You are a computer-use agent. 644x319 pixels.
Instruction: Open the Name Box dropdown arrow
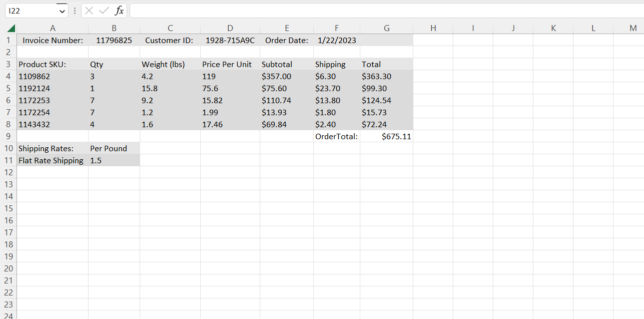(x=62, y=11)
